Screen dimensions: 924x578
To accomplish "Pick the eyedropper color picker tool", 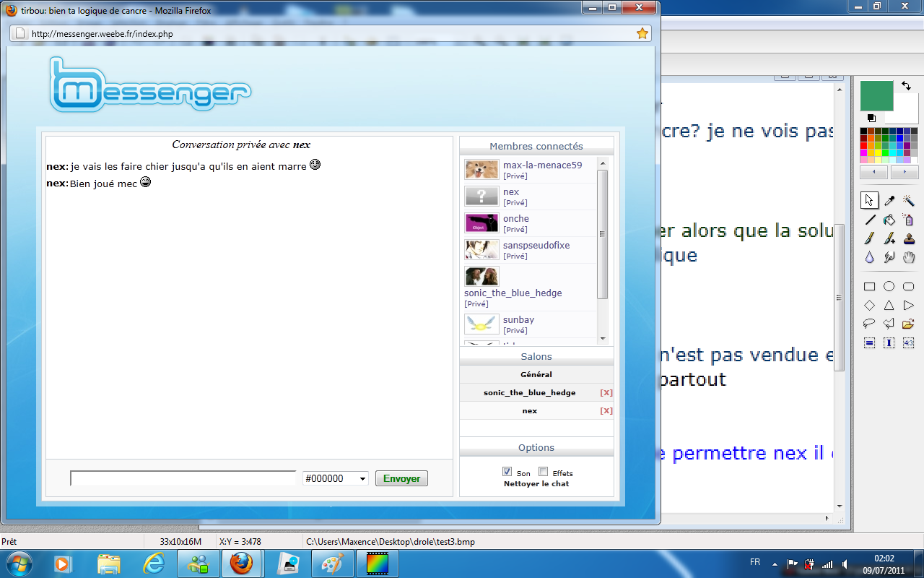I will coord(889,201).
